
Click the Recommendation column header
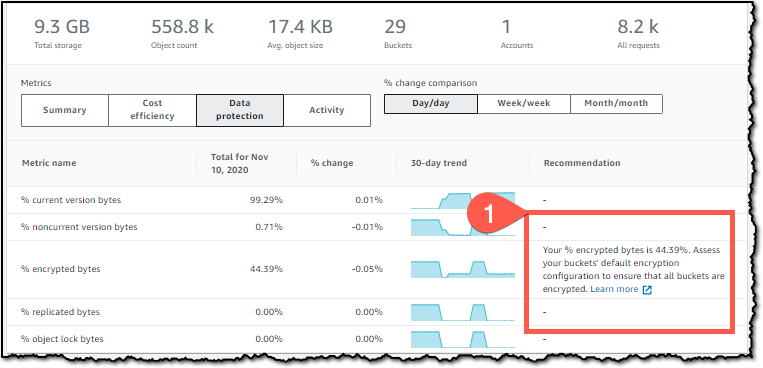pos(582,163)
